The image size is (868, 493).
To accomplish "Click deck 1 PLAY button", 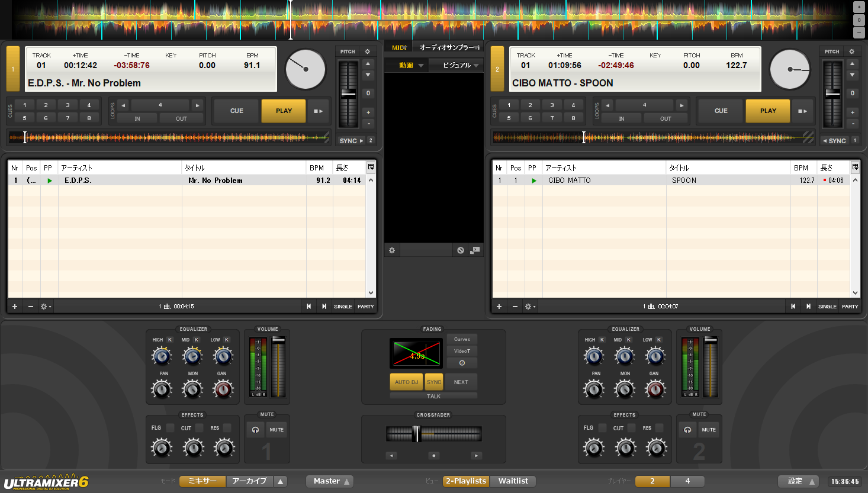I will point(284,111).
